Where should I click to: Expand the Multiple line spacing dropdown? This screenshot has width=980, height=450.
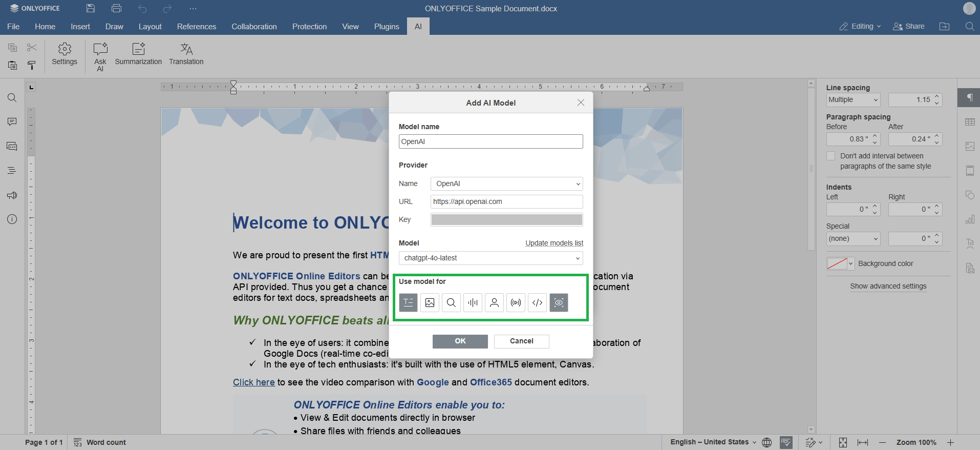click(853, 100)
